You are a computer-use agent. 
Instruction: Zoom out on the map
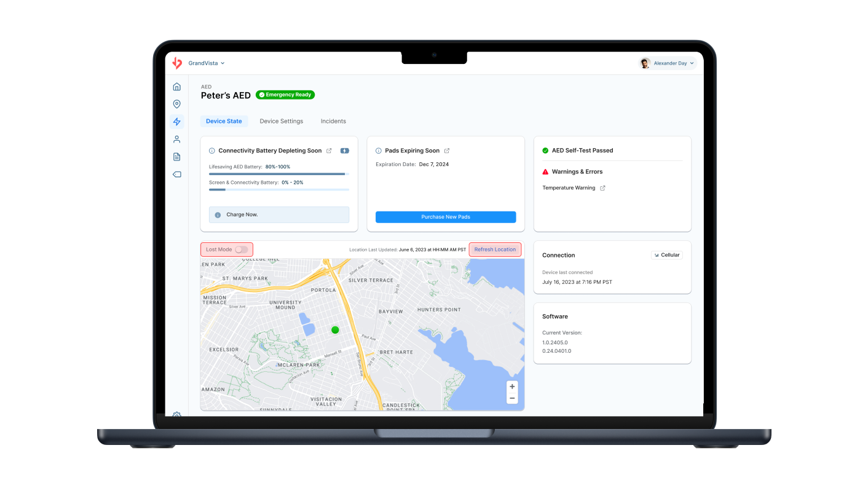512,398
